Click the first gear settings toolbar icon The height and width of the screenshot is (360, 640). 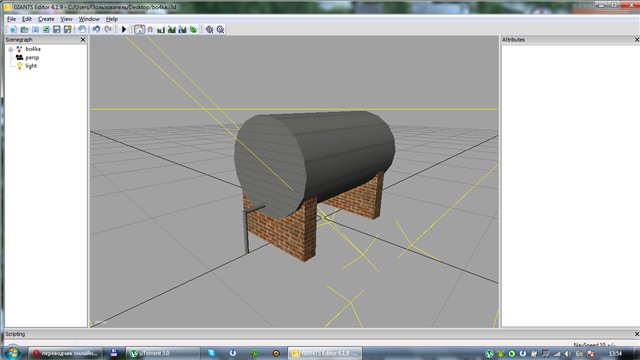pos(209,29)
